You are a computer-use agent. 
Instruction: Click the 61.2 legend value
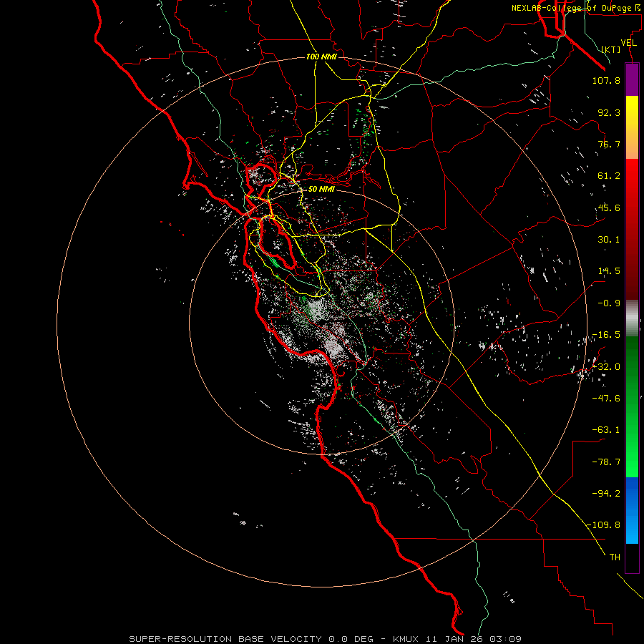[609, 176]
